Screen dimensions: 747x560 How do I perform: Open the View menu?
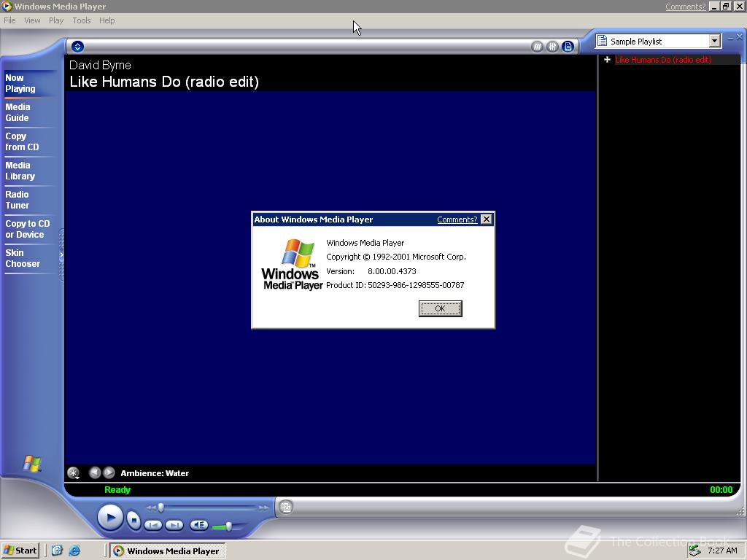32,20
